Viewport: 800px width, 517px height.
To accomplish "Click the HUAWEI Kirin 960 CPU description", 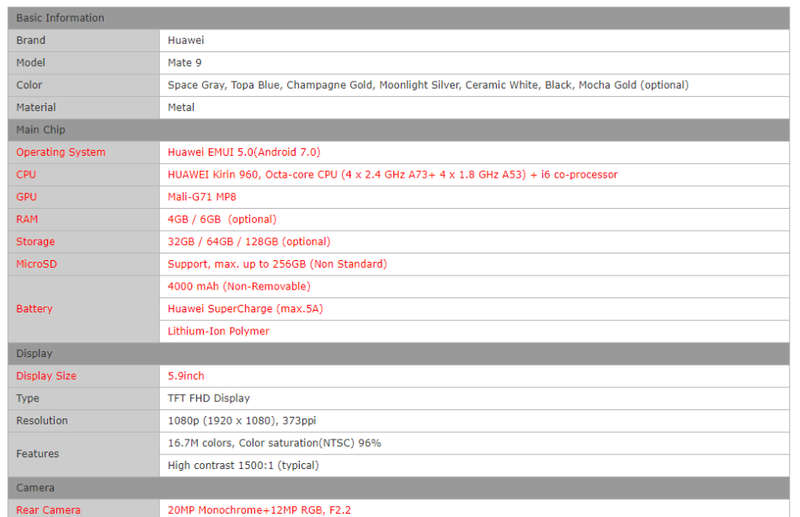I will 392,175.
